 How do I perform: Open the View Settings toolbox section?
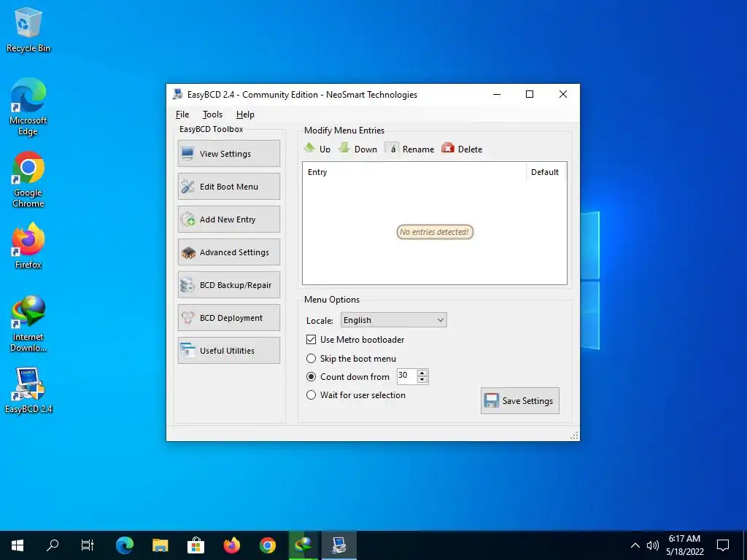(228, 153)
